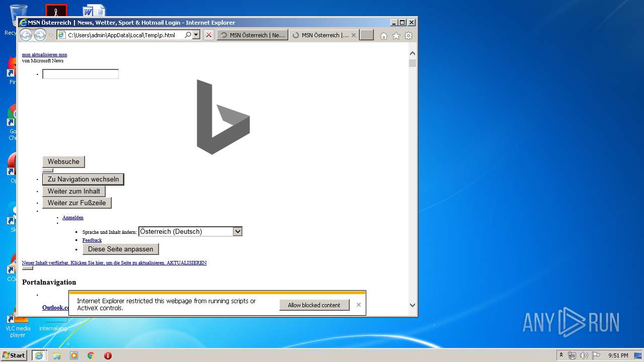Grab the vertical scrollbar thumb
Image resolution: width=644 pixels, height=362 pixels.
413,63
